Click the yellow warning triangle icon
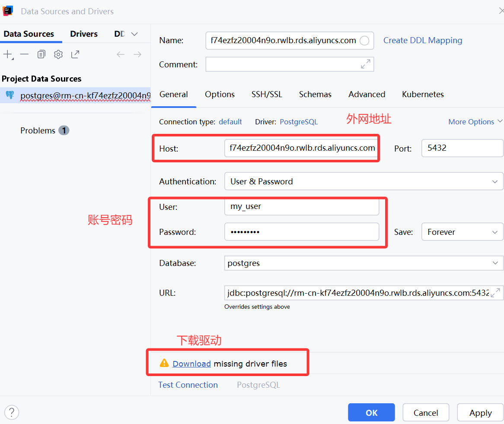 pos(164,363)
